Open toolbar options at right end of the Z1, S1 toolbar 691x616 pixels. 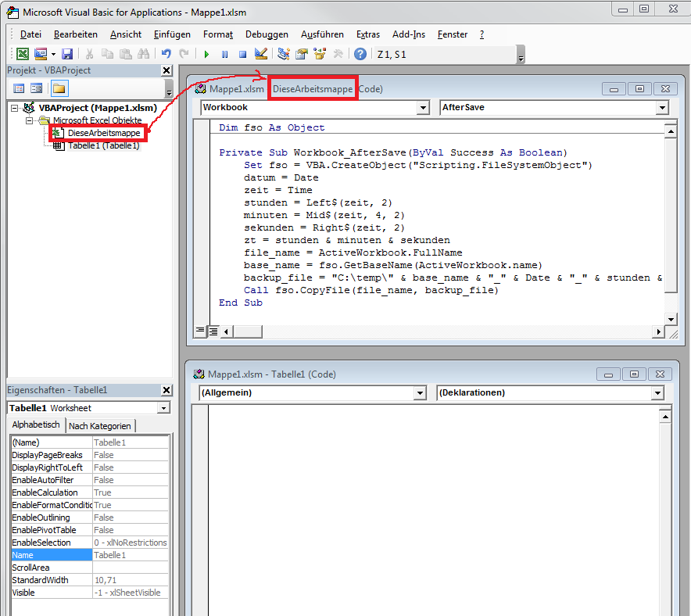pos(521,55)
